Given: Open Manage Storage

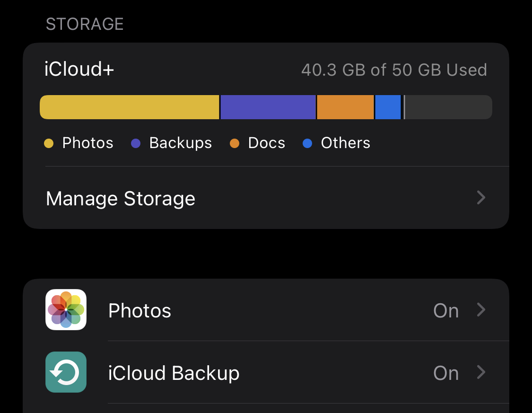Looking at the screenshot, I should coord(121,199).
